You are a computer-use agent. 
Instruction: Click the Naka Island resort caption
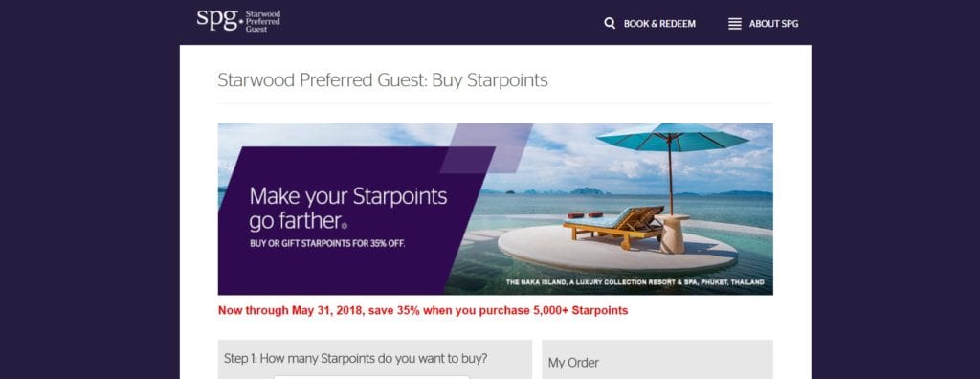pyautogui.click(x=635, y=282)
